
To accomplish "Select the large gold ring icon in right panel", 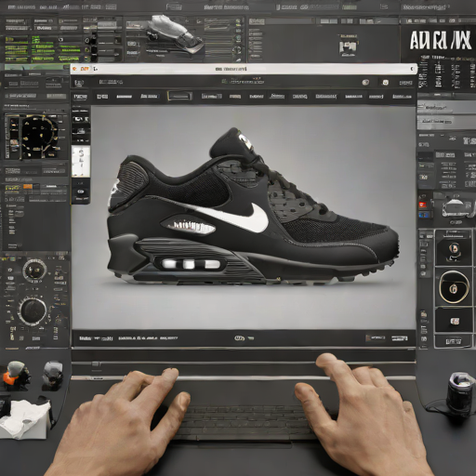I will point(454,287).
